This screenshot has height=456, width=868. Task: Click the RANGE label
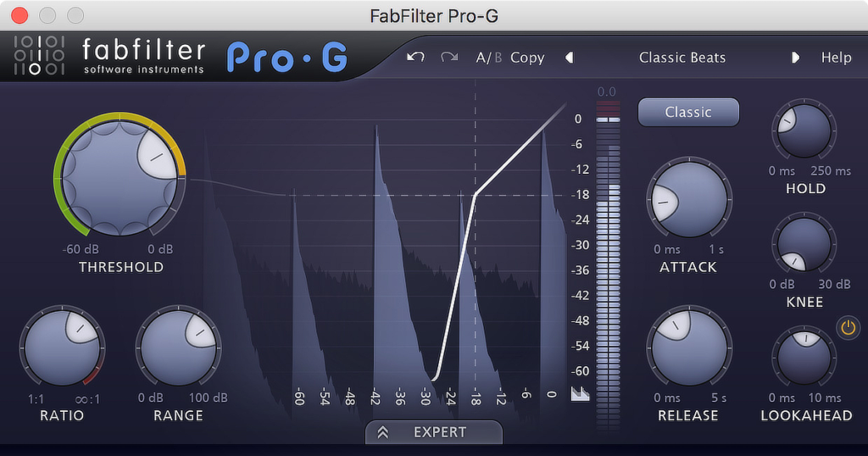[178, 415]
